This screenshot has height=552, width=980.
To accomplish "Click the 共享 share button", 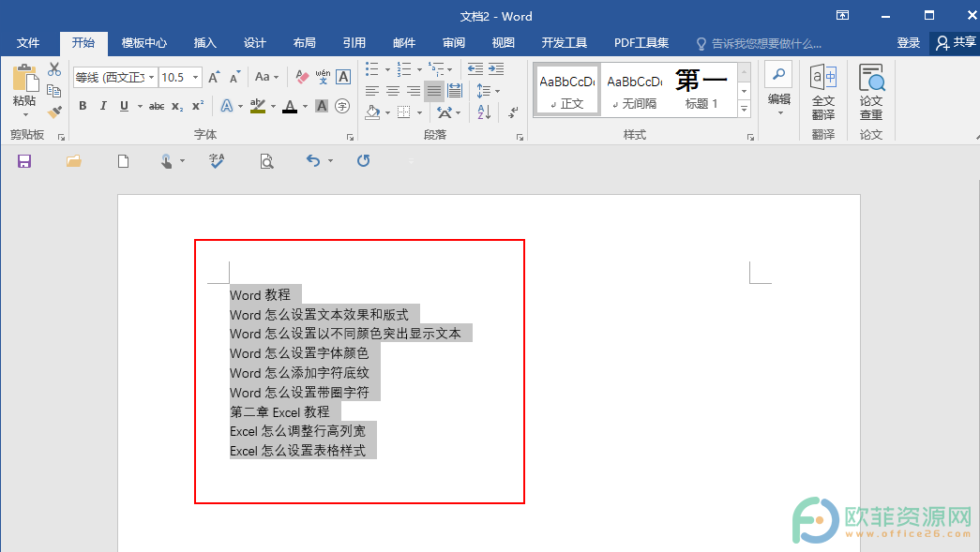I will (x=956, y=42).
